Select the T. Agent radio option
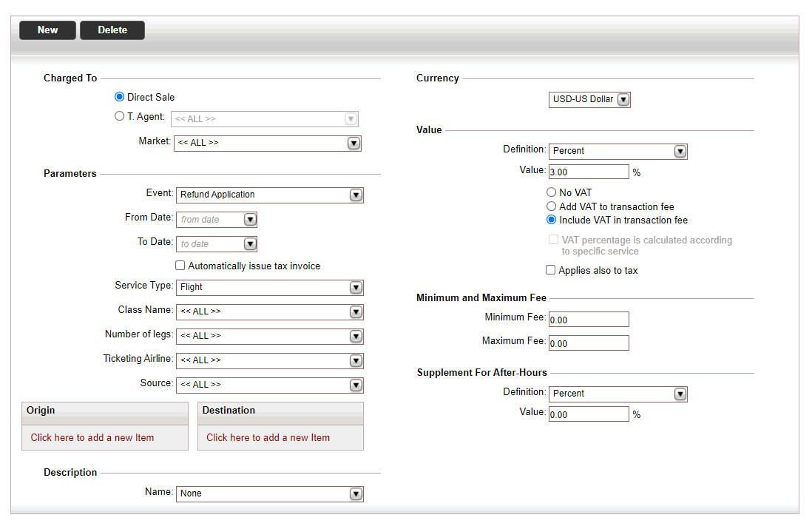Viewport: 812px width, 529px height. pos(120,116)
